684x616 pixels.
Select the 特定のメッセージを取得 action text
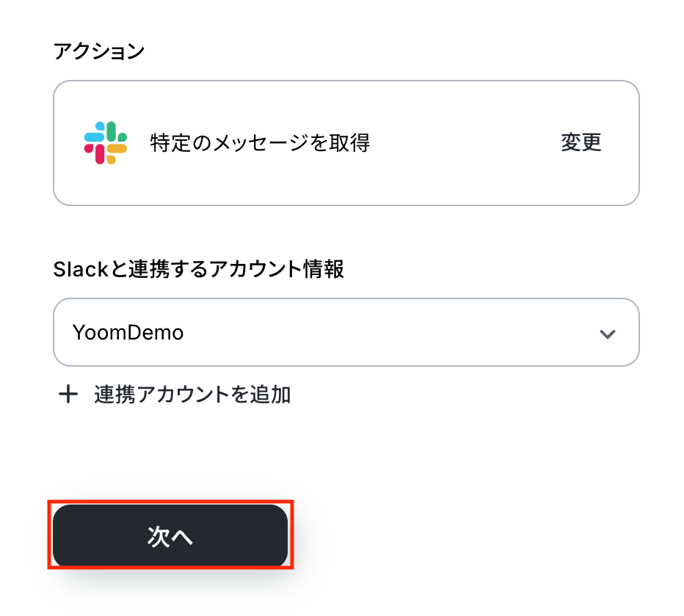(x=260, y=142)
